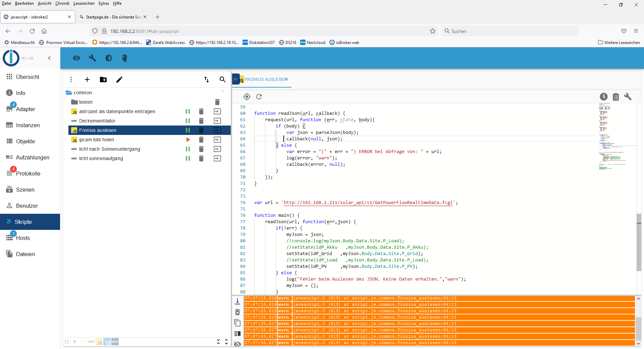This screenshot has width=644, height=349.
Task: Open editor wrench settings icon
Action: coord(628,97)
